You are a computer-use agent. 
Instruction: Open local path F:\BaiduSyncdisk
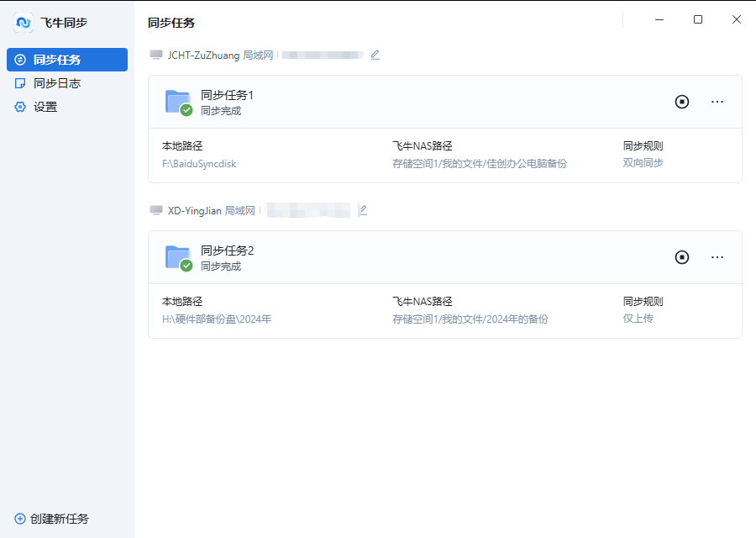click(x=199, y=164)
